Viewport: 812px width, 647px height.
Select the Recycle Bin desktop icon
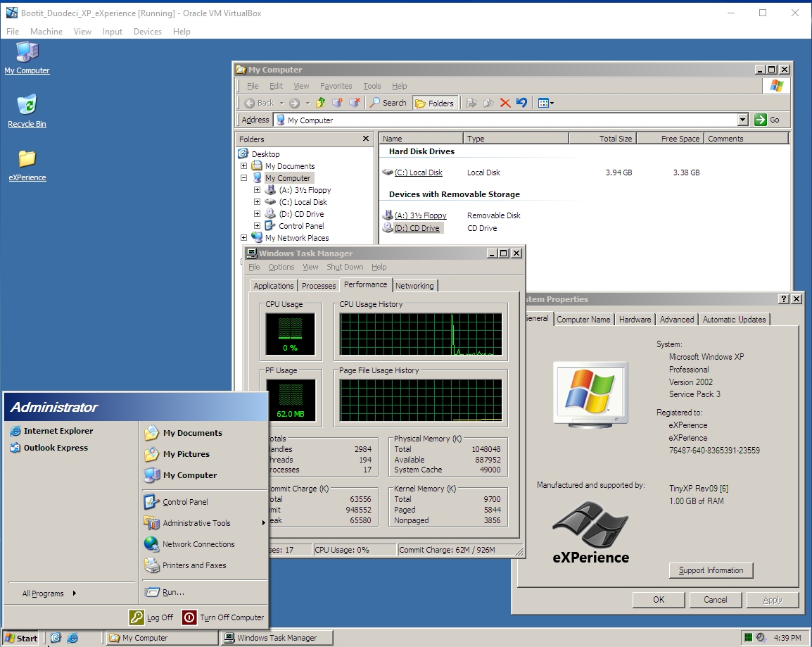pos(27,111)
